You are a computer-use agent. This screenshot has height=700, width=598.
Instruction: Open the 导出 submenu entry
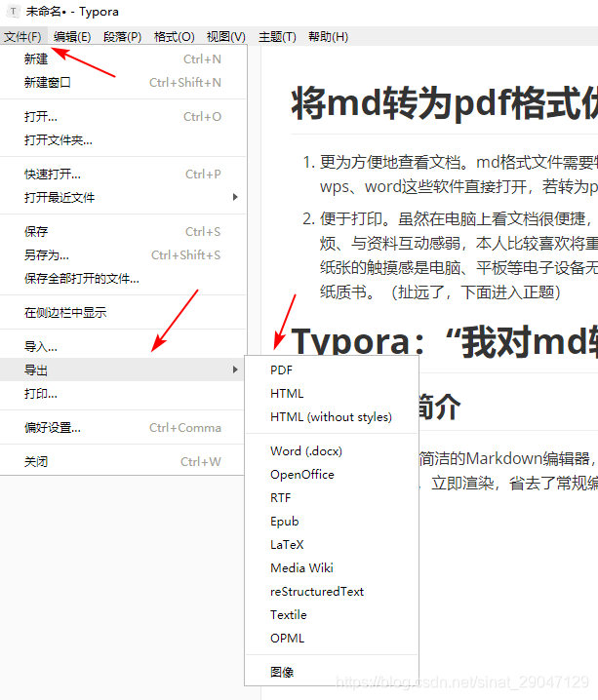tap(123, 369)
